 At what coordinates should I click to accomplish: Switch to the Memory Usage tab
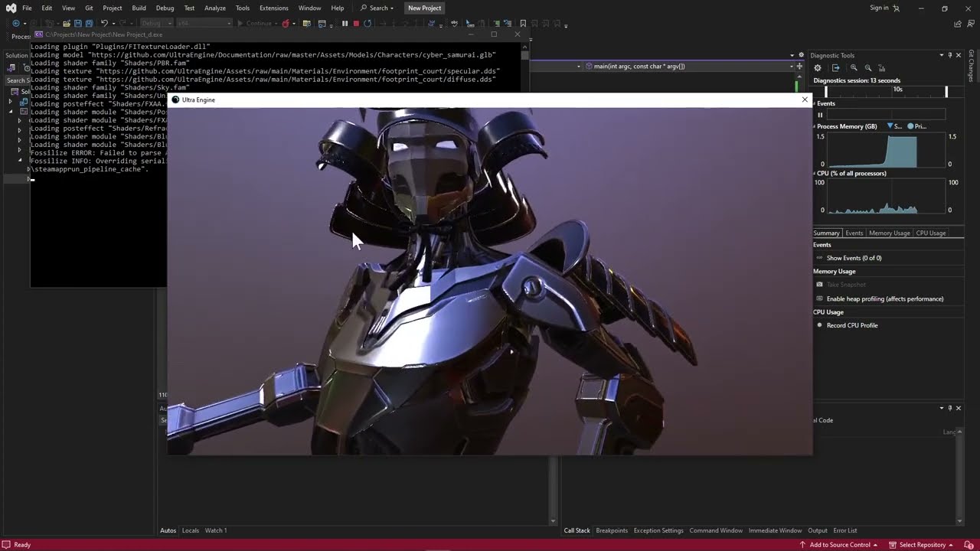[x=889, y=233]
